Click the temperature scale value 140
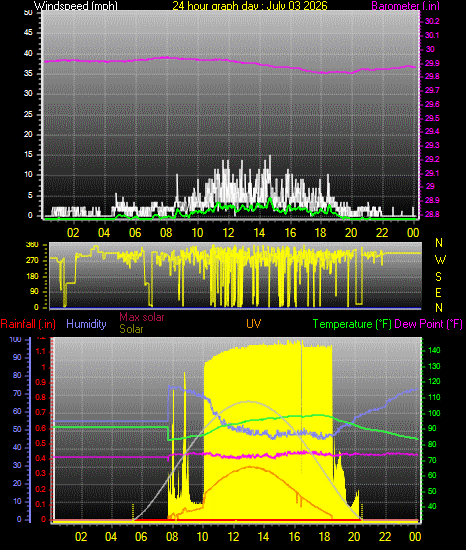 (434, 350)
